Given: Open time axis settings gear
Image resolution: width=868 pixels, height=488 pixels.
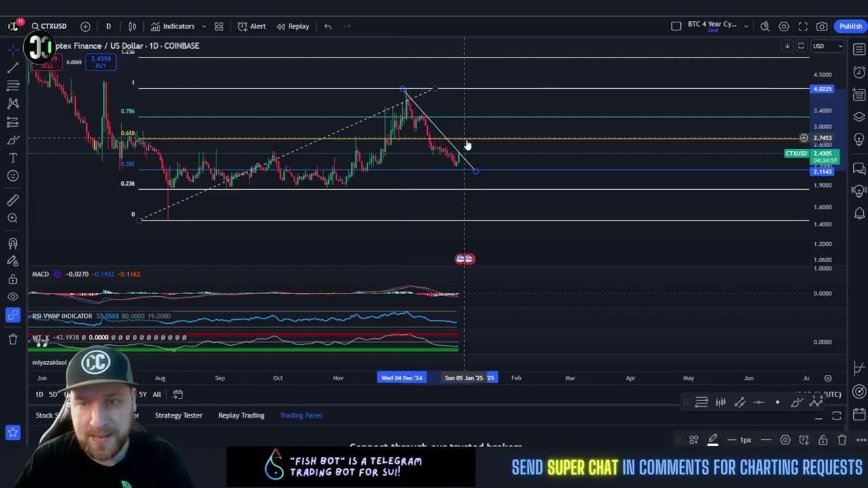Looking at the screenshot, I should point(828,378).
